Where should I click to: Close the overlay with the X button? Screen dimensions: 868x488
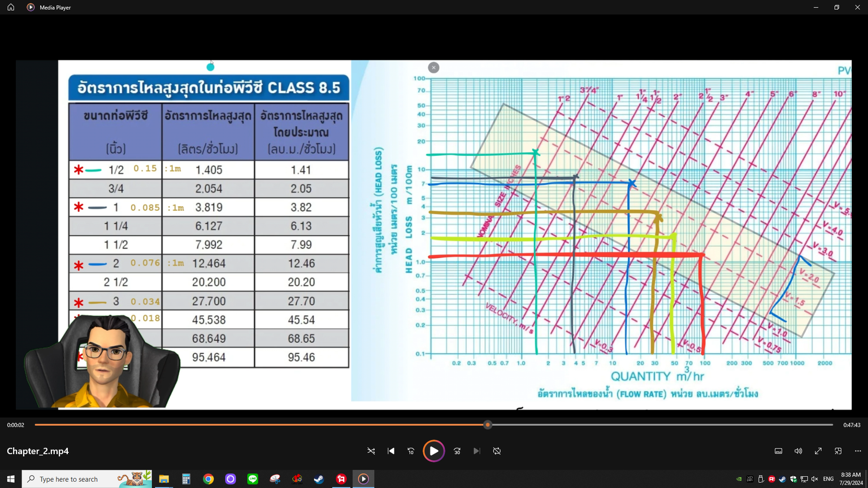click(x=433, y=68)
